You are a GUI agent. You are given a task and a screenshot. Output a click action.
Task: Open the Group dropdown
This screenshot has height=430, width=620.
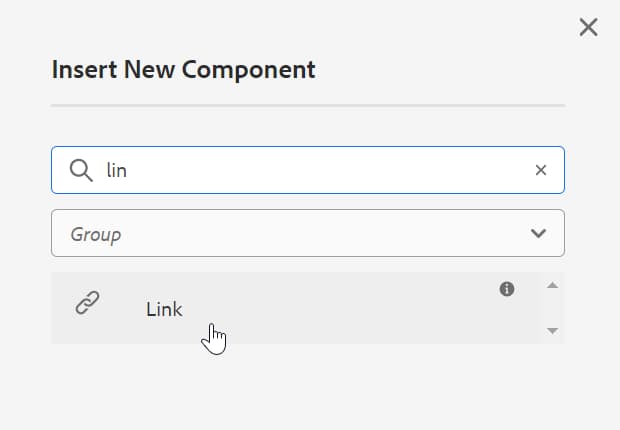coord(307,233)
